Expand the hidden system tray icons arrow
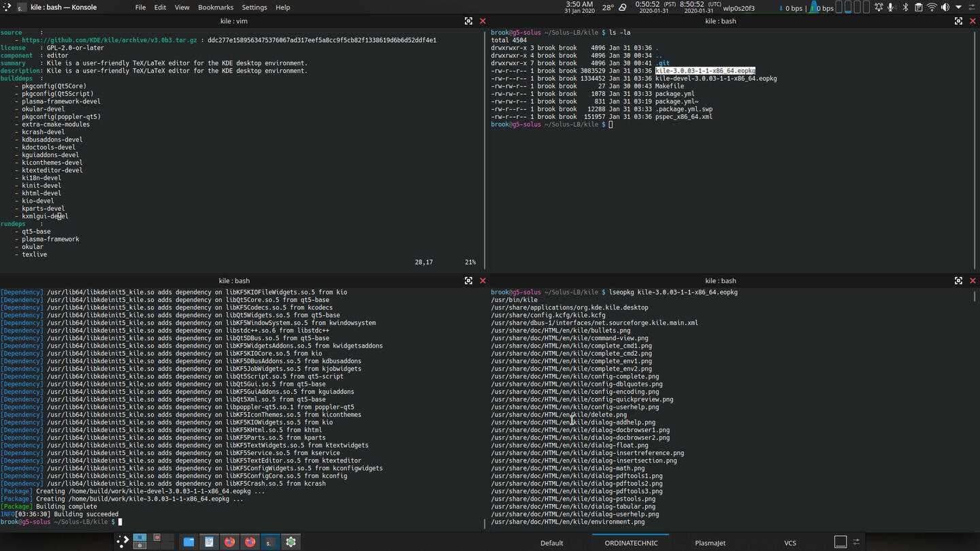Image resolution: width=980 pixels, height=551 pixels. coord(958,7)
